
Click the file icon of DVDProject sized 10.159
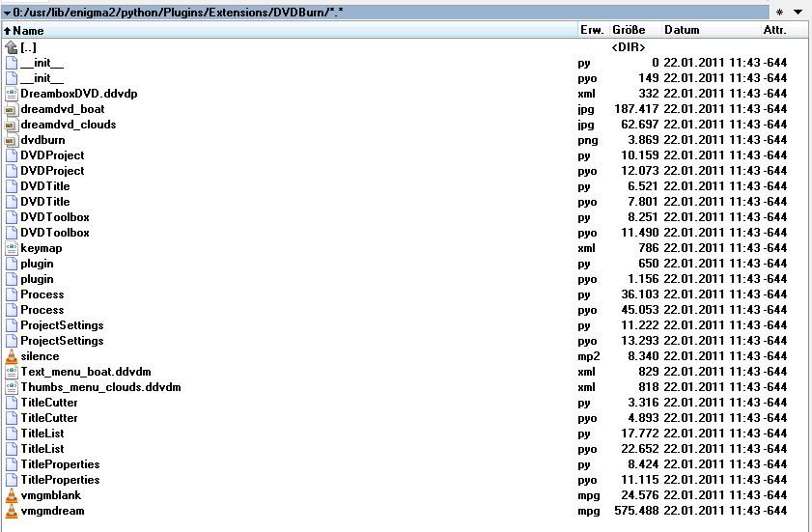tap(11, 155)
